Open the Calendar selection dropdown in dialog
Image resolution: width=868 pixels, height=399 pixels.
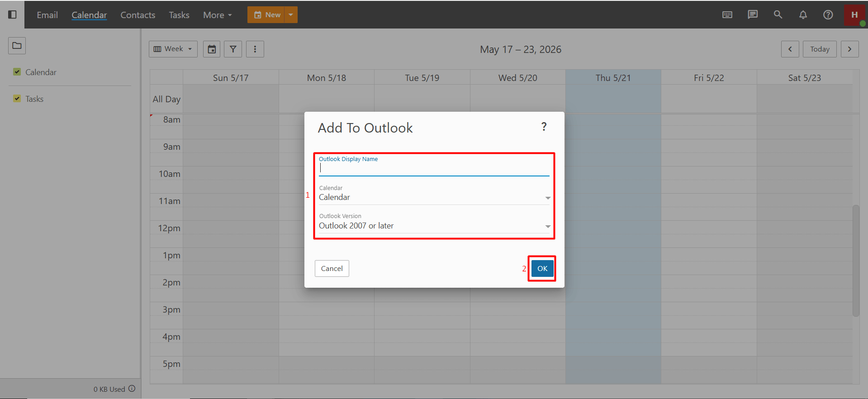[434, 197]
